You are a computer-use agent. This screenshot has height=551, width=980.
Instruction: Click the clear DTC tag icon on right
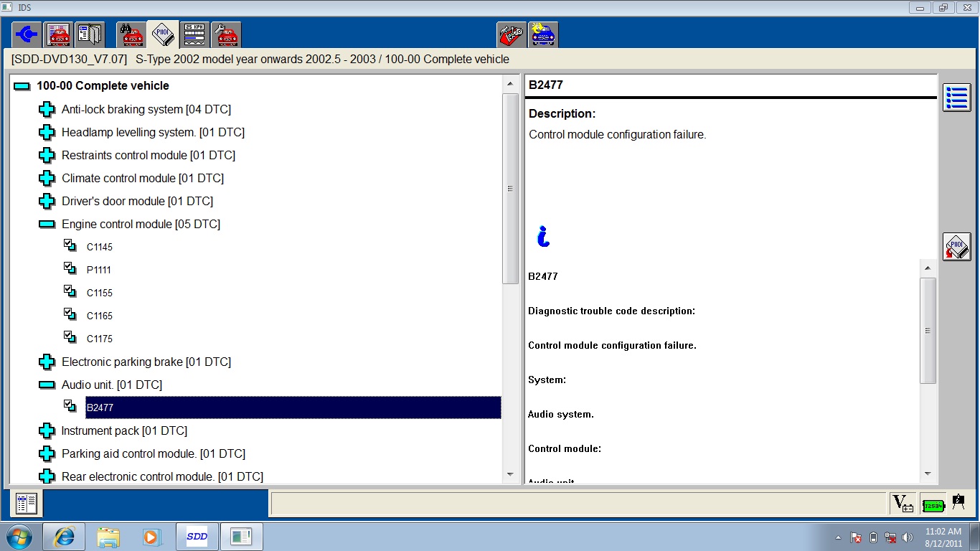956,247
